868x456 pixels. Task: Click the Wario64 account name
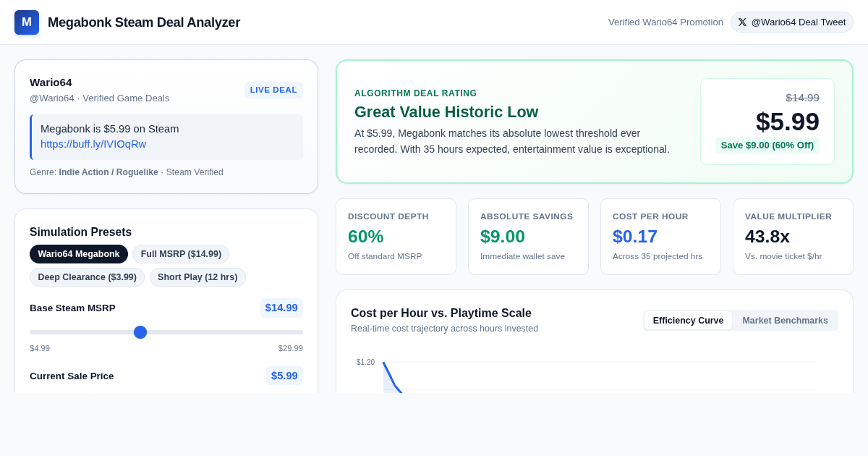[x=51, y=83]
